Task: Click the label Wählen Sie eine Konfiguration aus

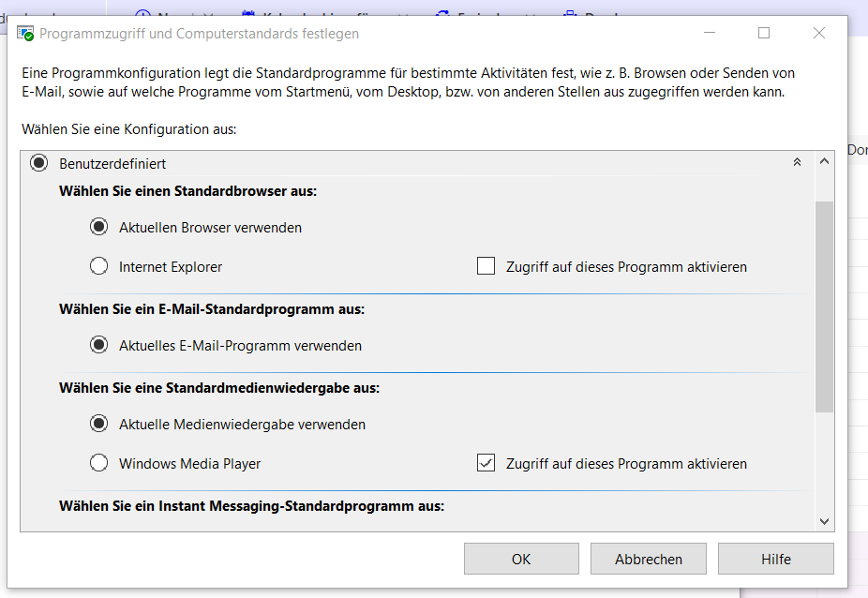Action: coord(129,129)
